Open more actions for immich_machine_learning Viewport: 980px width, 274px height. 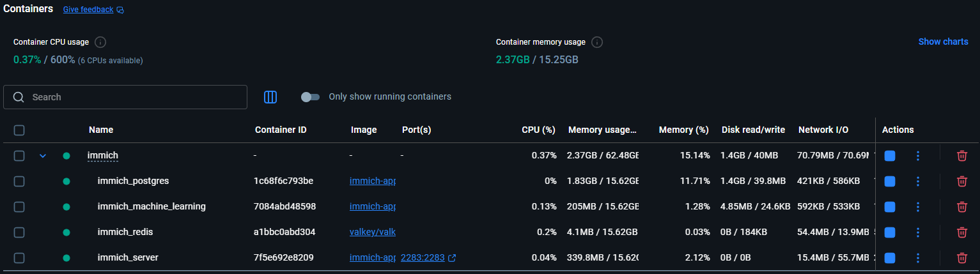[x=918, y=207]
